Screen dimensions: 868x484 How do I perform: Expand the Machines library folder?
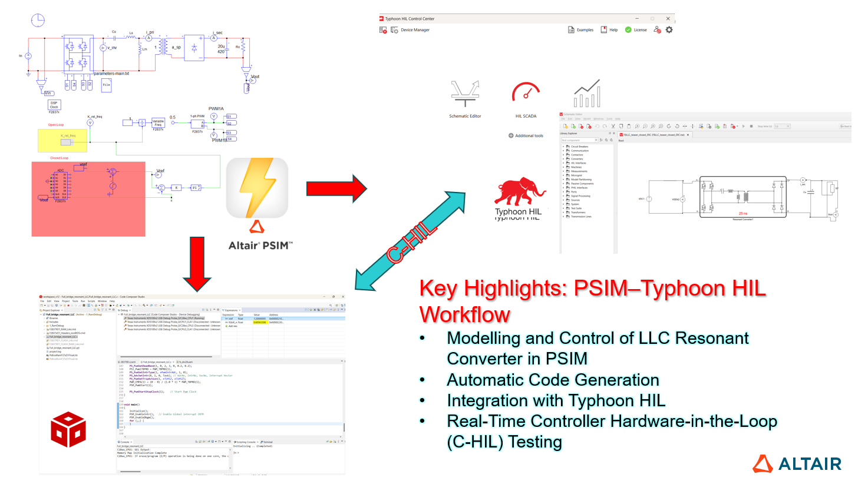click(563, 167)
